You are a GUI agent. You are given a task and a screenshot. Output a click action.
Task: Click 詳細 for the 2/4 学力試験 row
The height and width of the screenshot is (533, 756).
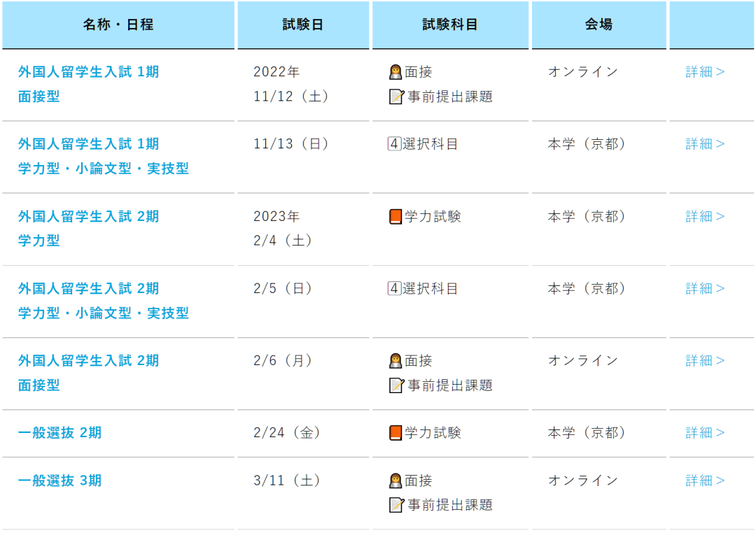(x=705, y=217)
